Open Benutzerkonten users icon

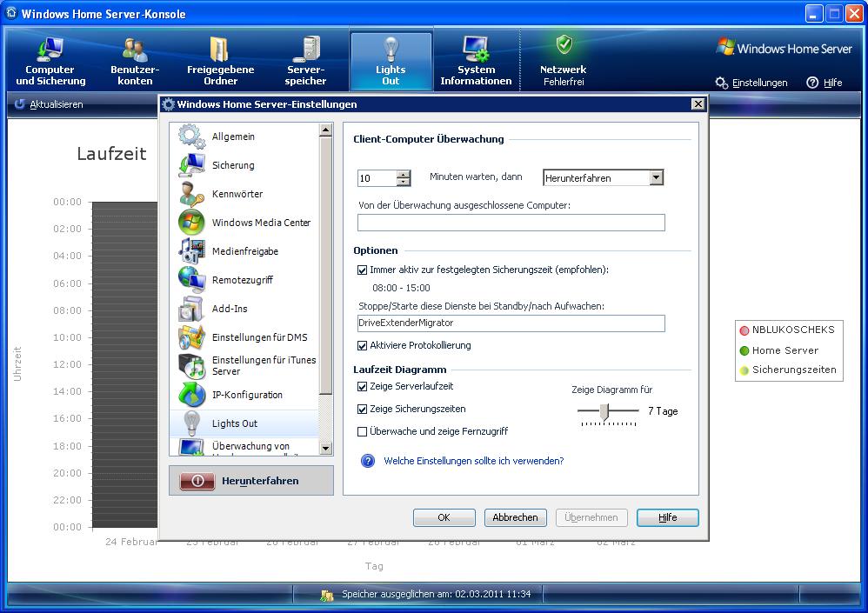(x=135, y=50)
